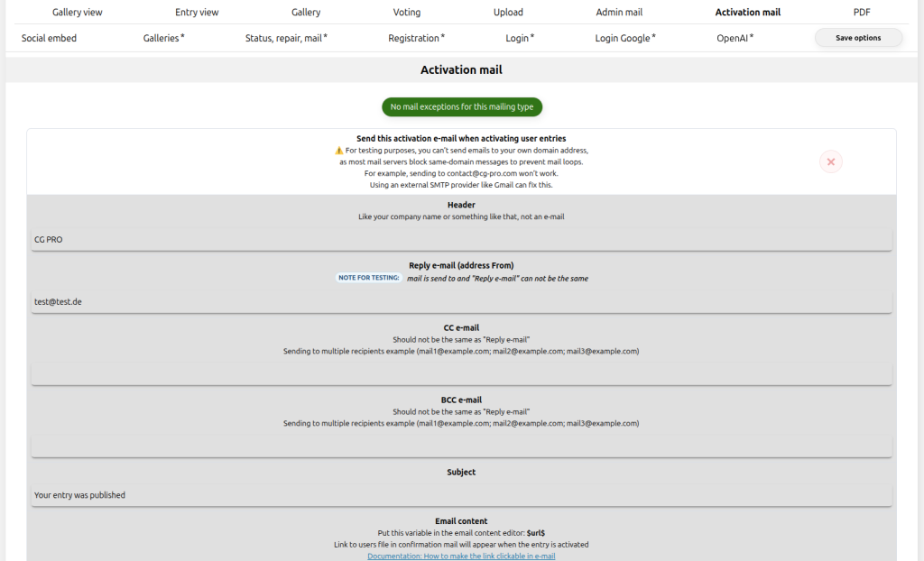This screenshot has height=561, width=924.
Task: Go to the Registration tab
Action: (x=417, y=38)
